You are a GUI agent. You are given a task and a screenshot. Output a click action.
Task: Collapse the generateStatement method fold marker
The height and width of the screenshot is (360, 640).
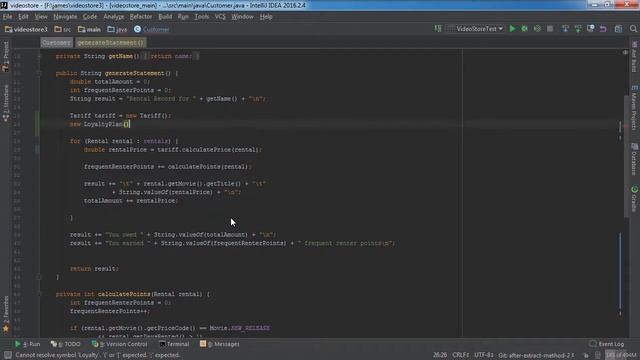39,73
